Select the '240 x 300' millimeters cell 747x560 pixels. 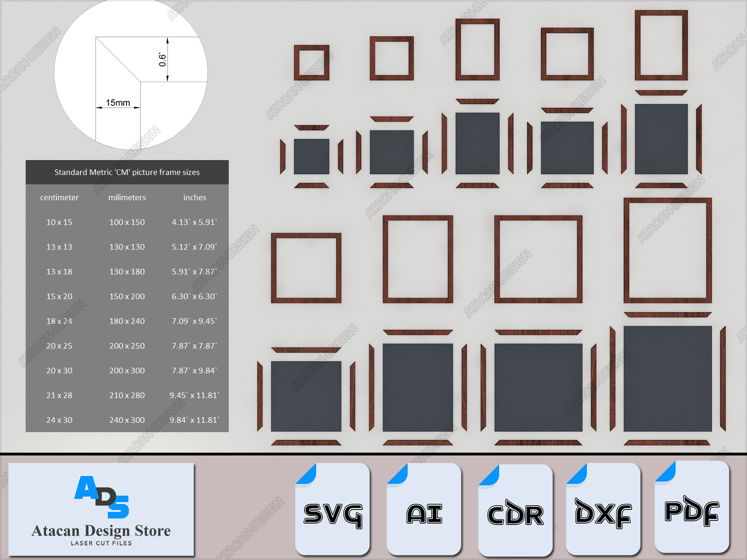[127, 420]
